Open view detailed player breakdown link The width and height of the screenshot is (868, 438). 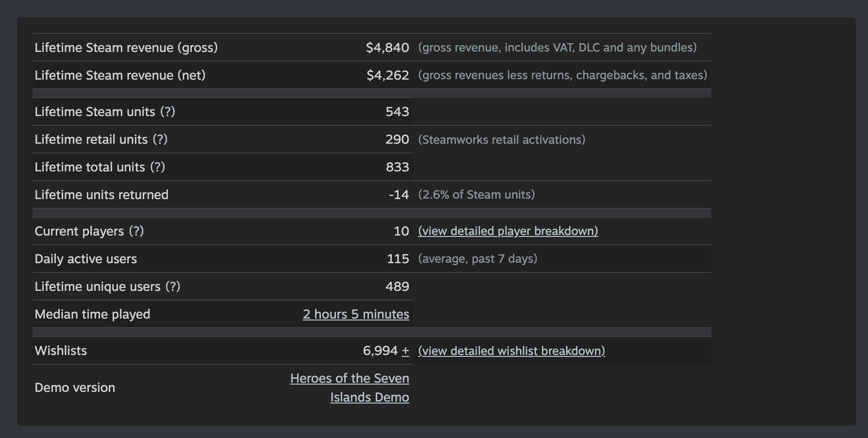[508, 231]
